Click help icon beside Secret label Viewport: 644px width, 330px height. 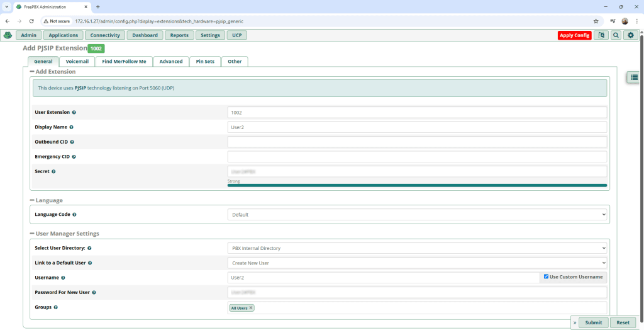(53, 171)
